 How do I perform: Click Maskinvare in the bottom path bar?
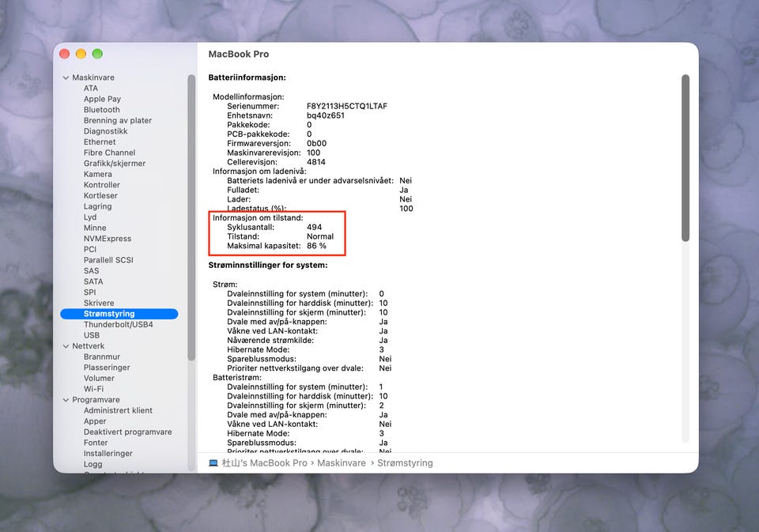tap(342, 463)
